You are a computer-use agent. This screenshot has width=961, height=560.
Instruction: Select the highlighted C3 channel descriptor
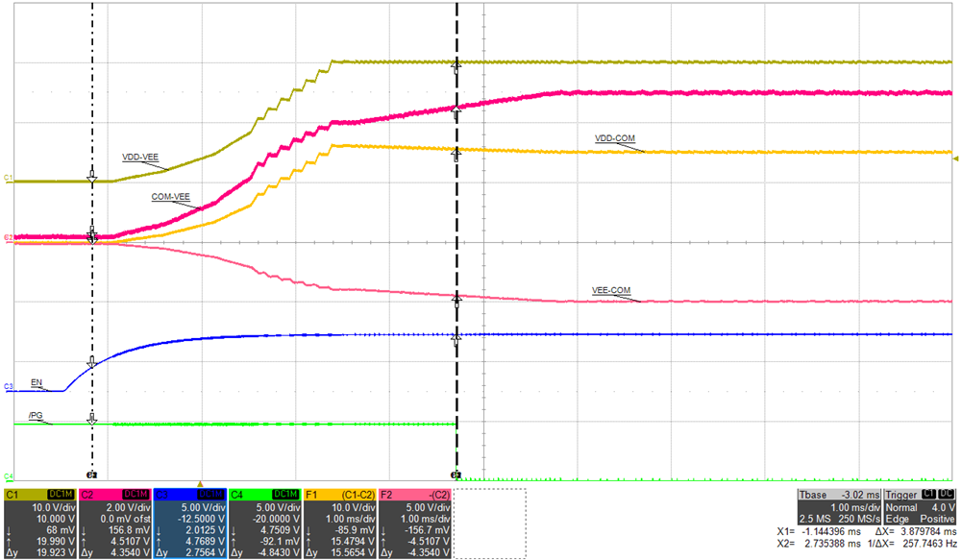click(188, 523)
